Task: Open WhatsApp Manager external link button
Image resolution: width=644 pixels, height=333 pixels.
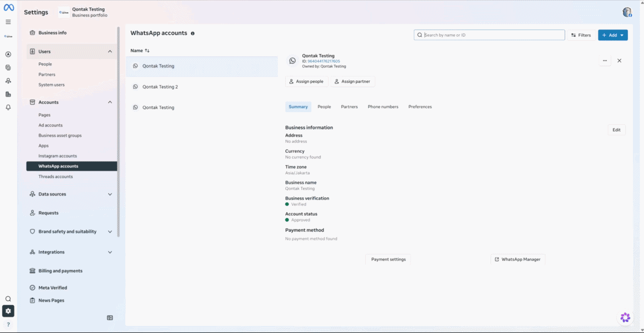Action: (518, 259)
